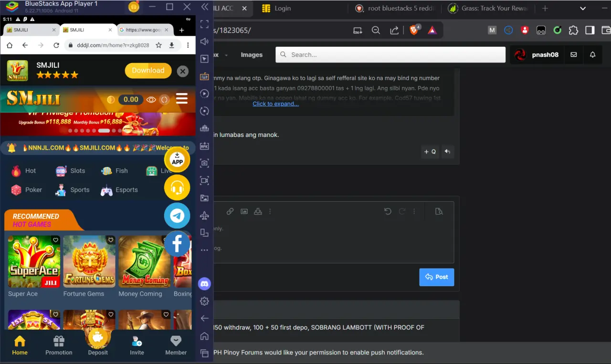
Task: Click the BlueStacks volume speaker icon
Action: click(x=204, y=42)
